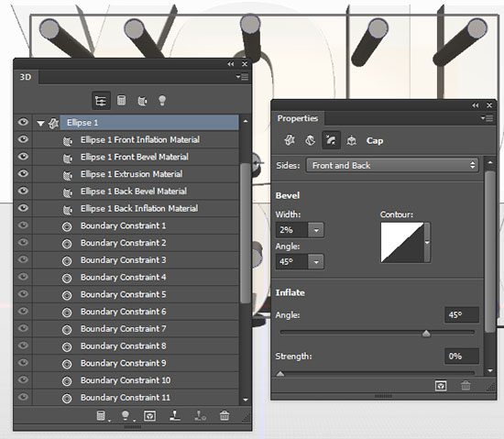Filter 3D panel by whole scene

coord(101,101)
